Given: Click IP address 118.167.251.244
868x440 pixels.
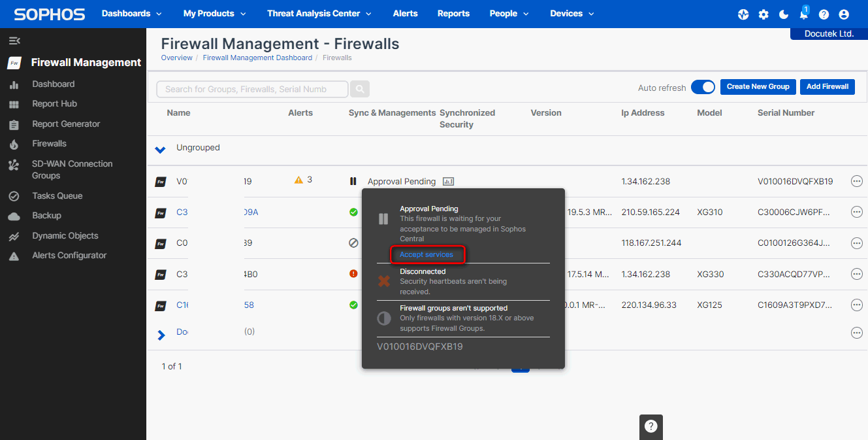Looking at the screenshot, I should click(x=651, y=243).
